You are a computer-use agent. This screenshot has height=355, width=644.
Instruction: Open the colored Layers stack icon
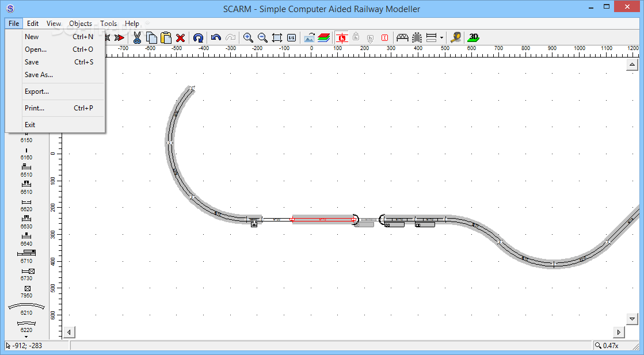click(x=324, y=38)
